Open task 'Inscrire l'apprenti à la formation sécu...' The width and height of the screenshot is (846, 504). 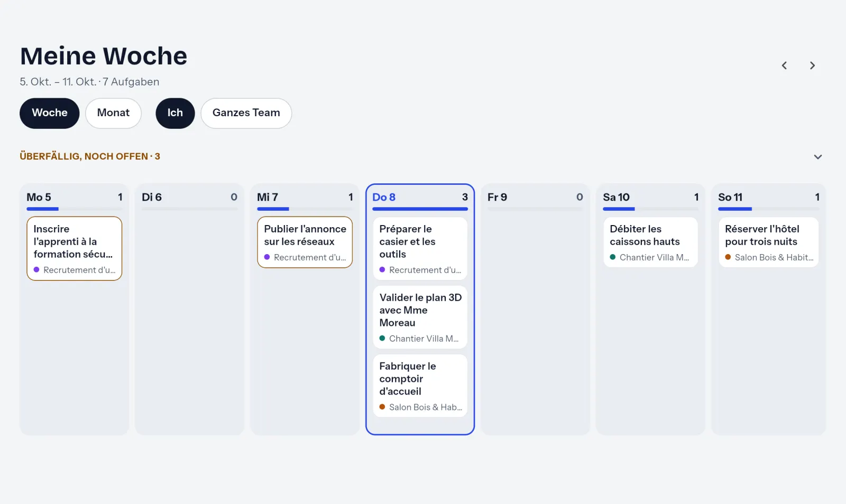[x=75, y=248]
